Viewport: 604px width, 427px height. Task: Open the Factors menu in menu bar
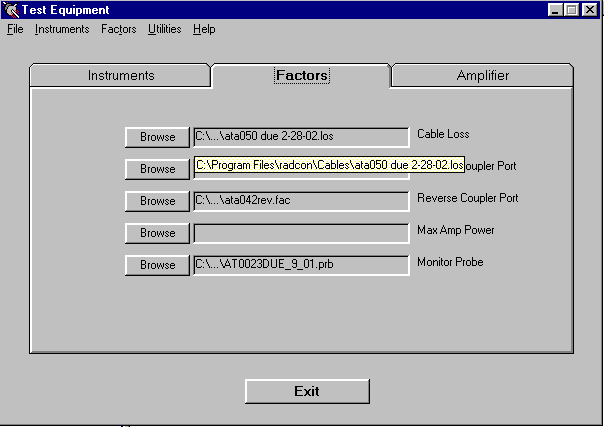point(118,29)
